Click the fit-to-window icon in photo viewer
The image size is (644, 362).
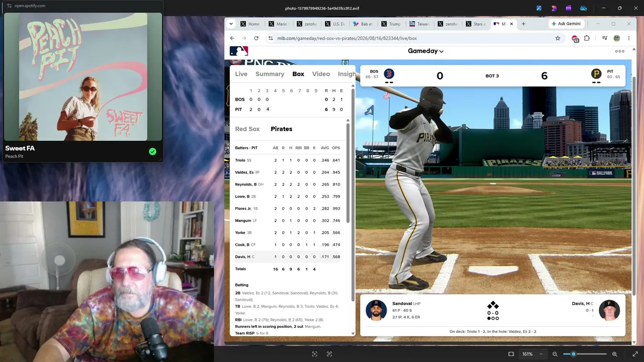pyautogui.click(x=511, y=354)
